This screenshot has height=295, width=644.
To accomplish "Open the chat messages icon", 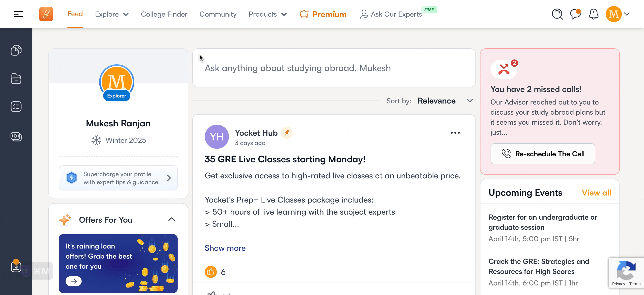I will click(x=575, y=14).
